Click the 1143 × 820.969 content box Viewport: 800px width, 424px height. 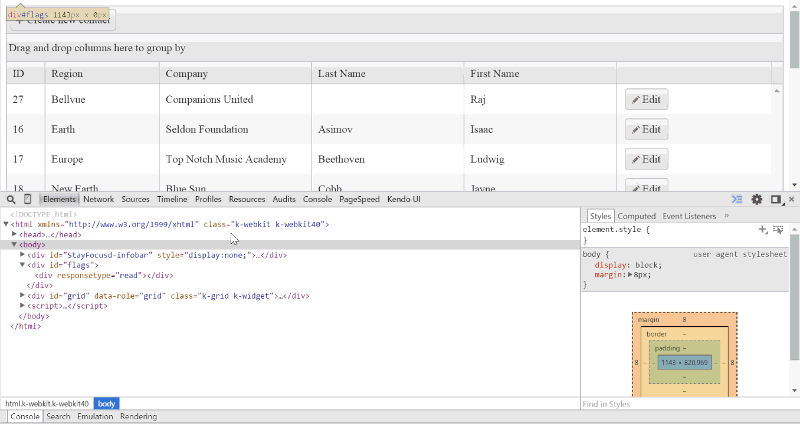(684, 363)
